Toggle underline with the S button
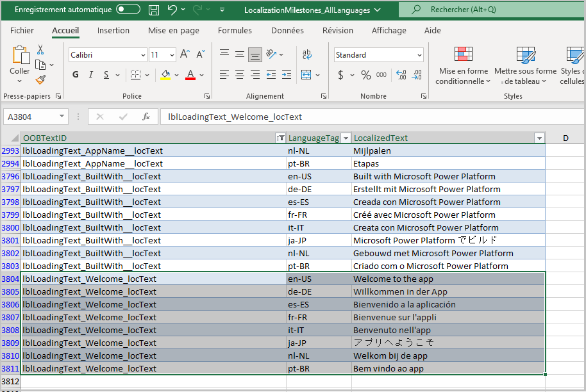586x392 pixels. click(105, 75)
